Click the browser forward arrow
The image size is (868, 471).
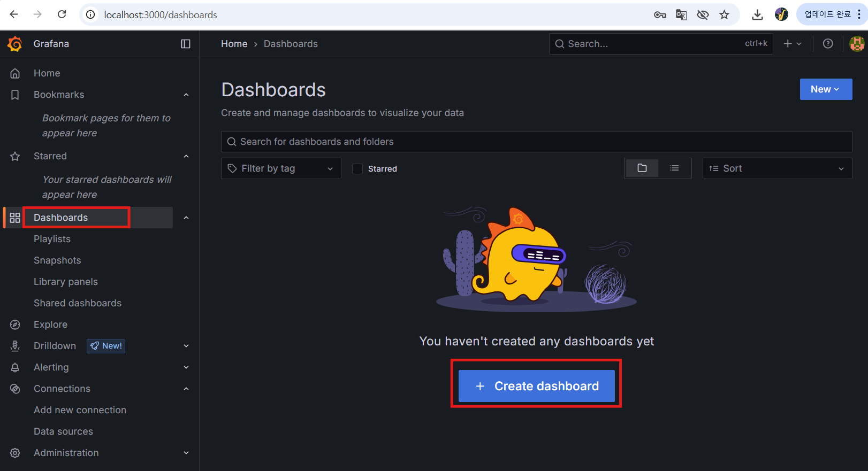click(37, 14)
